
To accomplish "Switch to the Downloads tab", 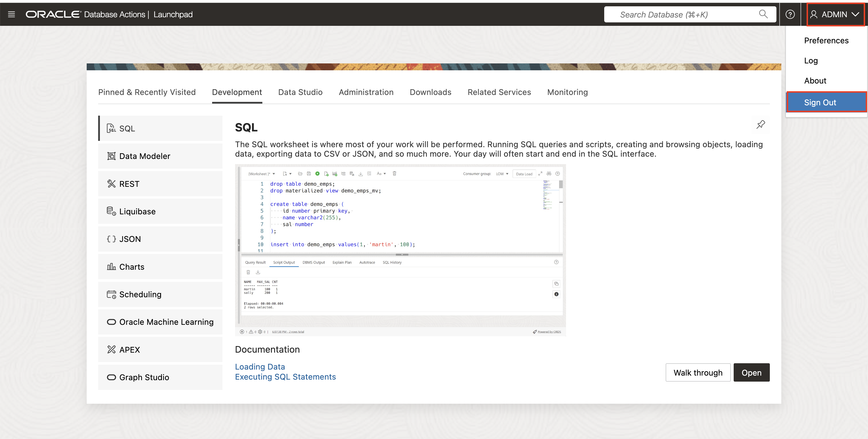I will [x=430, y=92].
